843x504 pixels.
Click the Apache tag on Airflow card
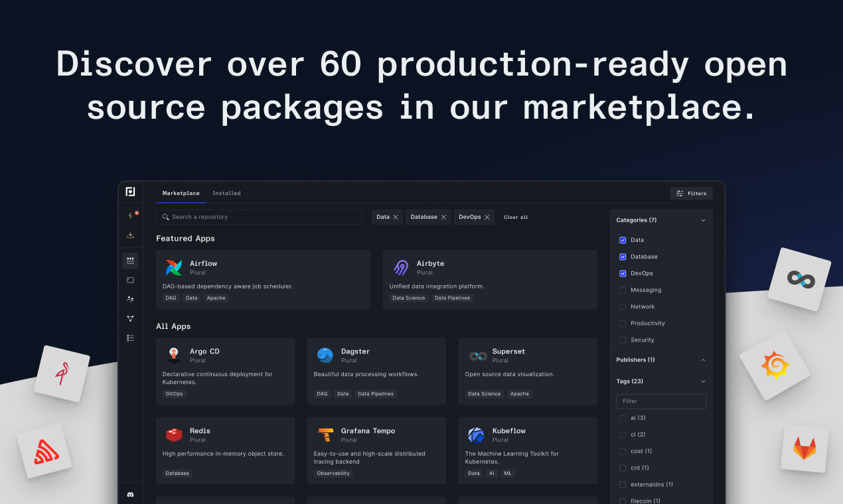point(216,298)
